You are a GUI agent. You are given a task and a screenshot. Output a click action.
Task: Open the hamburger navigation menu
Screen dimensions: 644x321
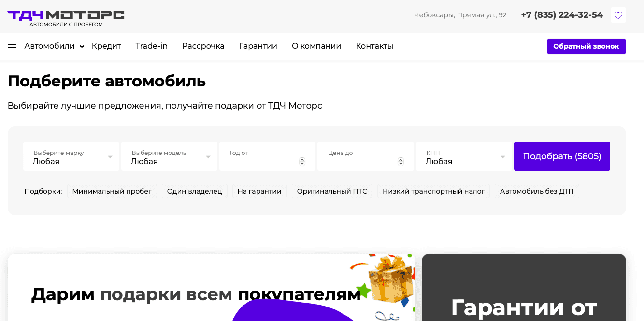[12, 46]
